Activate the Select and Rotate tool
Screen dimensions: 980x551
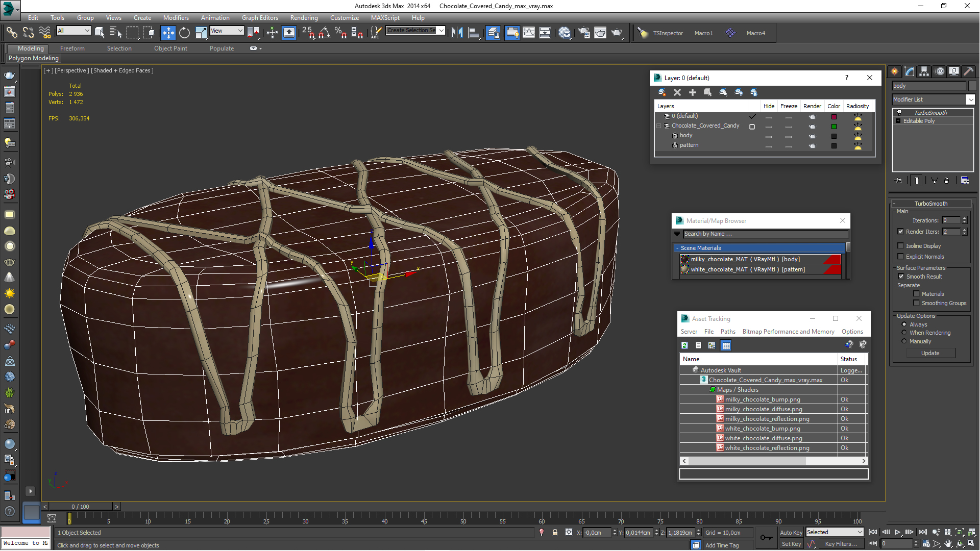click(184, 33)
